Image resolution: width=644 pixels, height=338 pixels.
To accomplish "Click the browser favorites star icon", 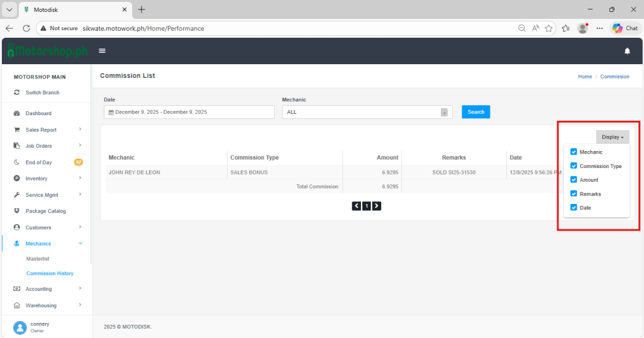I will point(549,28).
